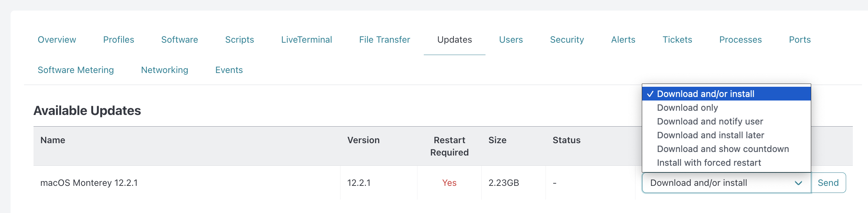Viewport: 868px width, 213px height.
Task: Click the macOS Monterey 12.2.1 row name
Action: pos(89,183)
